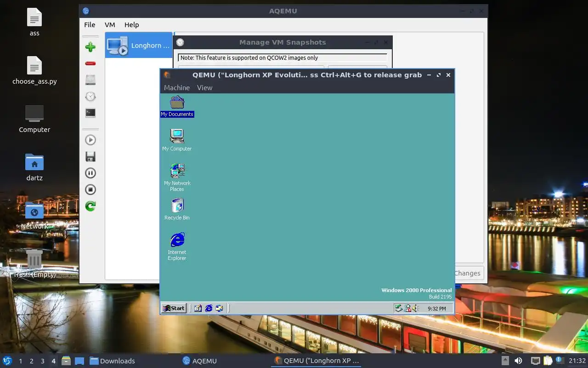This screenshot has width=588, height=368.
Task: Click the green plus Add VM icon
Action: [x=90, y=47]
